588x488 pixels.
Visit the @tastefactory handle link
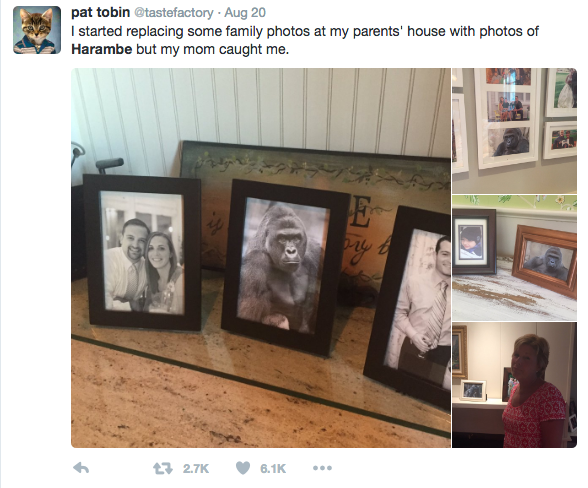(x=174, y=13)
